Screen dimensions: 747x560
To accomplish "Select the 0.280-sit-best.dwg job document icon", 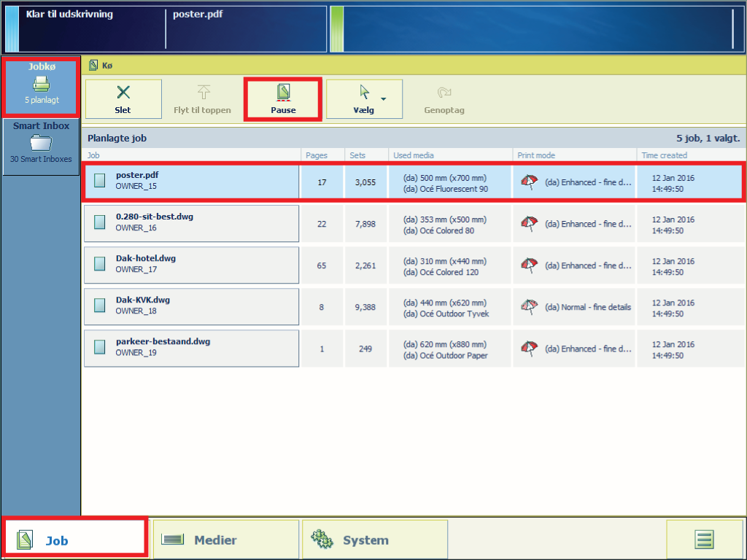I will [99, 222].
